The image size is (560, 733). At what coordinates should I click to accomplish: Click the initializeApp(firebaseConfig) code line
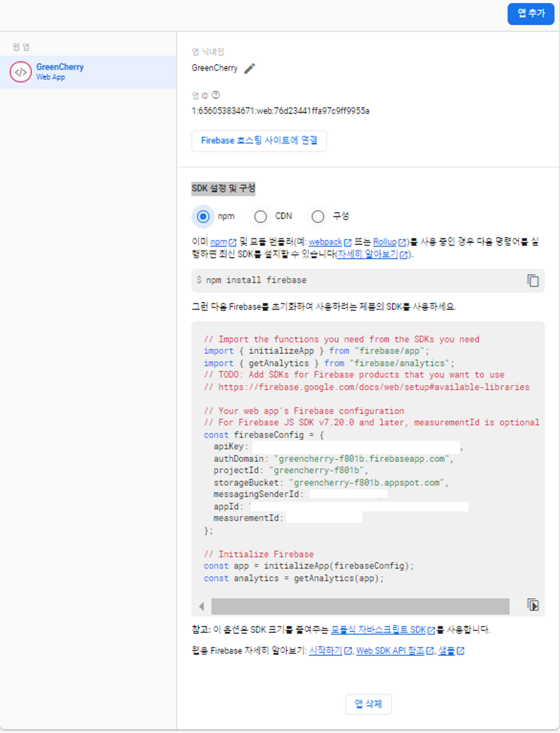coord(309,566)
